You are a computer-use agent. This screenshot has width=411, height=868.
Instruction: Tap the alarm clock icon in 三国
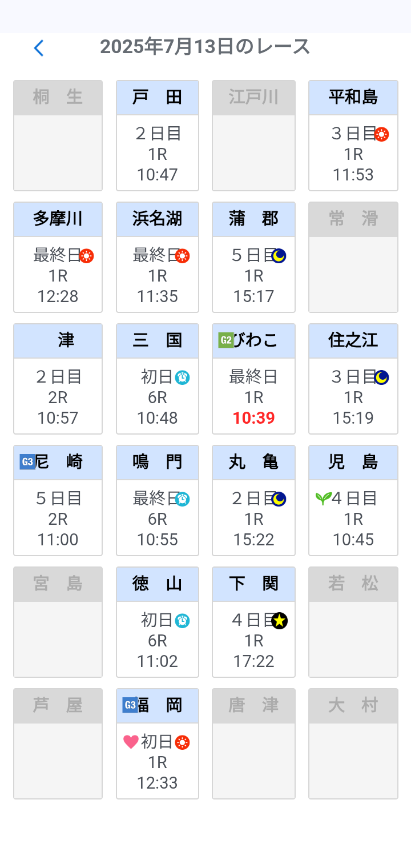(183, 377)
